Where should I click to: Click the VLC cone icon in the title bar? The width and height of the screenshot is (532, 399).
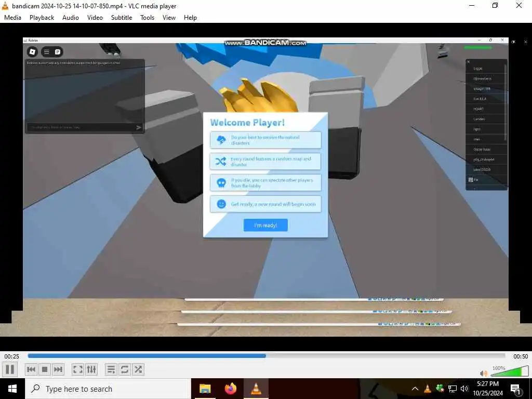[5, 5]
